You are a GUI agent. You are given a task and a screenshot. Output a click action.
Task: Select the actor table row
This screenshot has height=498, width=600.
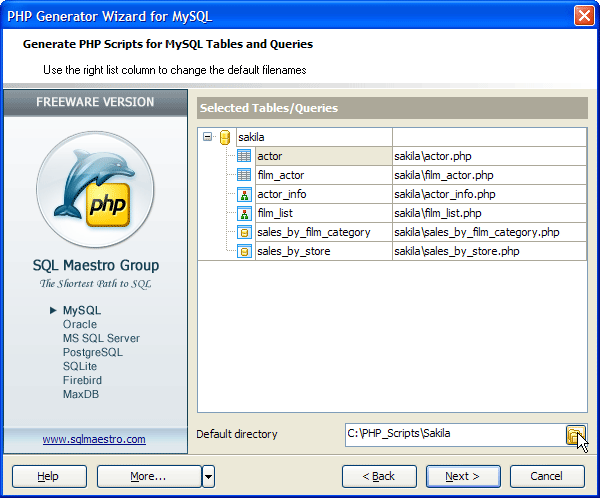(324, 156)
